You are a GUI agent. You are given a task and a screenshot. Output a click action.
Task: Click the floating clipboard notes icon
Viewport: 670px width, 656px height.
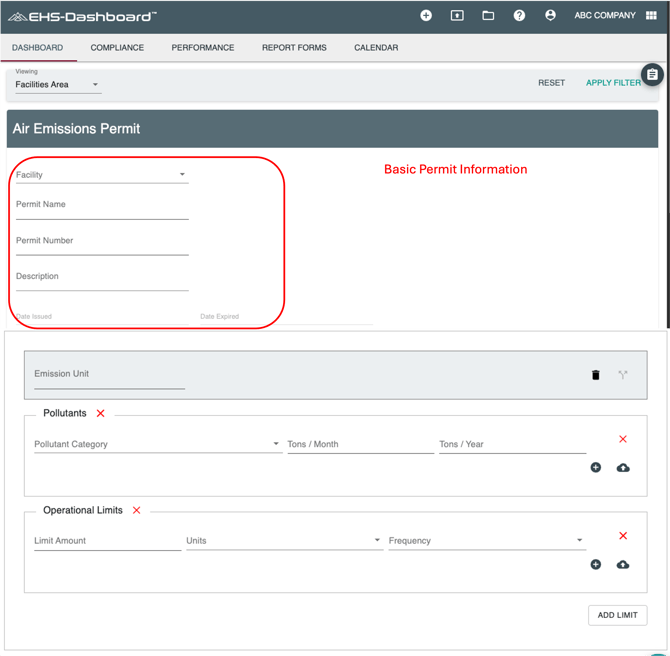652,75
